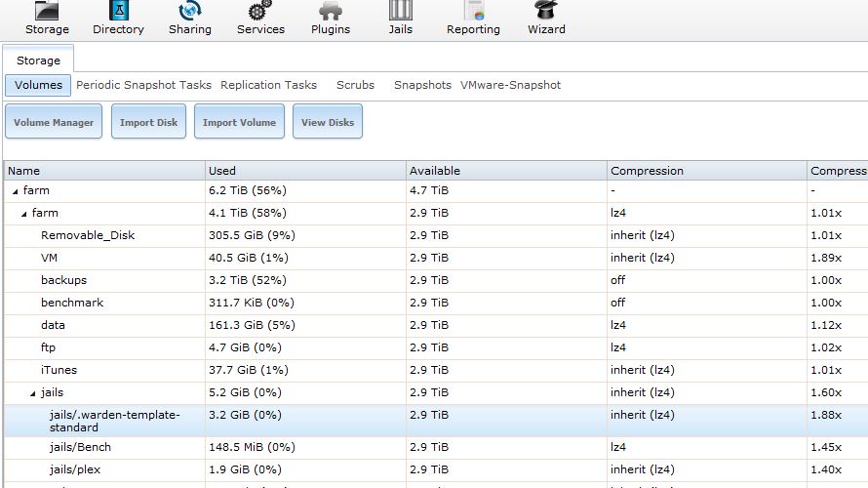Switch to Periodic Snapshot Tasks tab
This screenshot has width=868, height=488.
point(143,85)
